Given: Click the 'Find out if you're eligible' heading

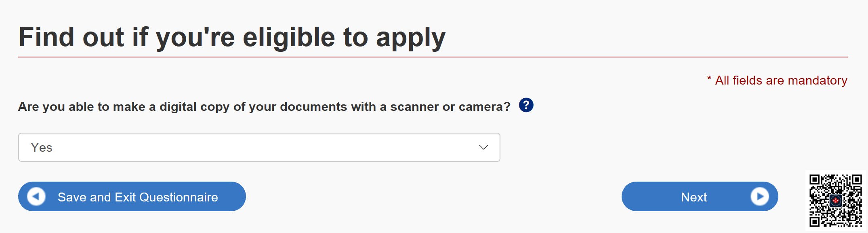Looking at the screenshot, I should 232,38.
